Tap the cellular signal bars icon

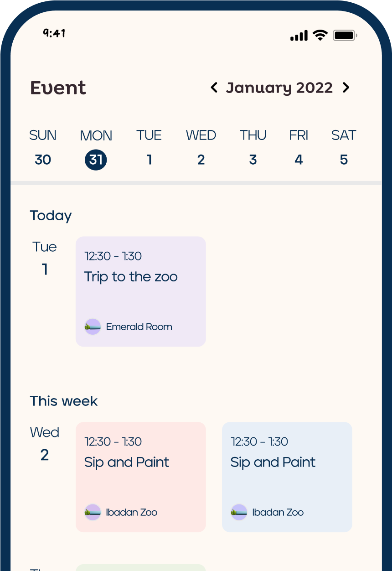click(x=299, y=36)
